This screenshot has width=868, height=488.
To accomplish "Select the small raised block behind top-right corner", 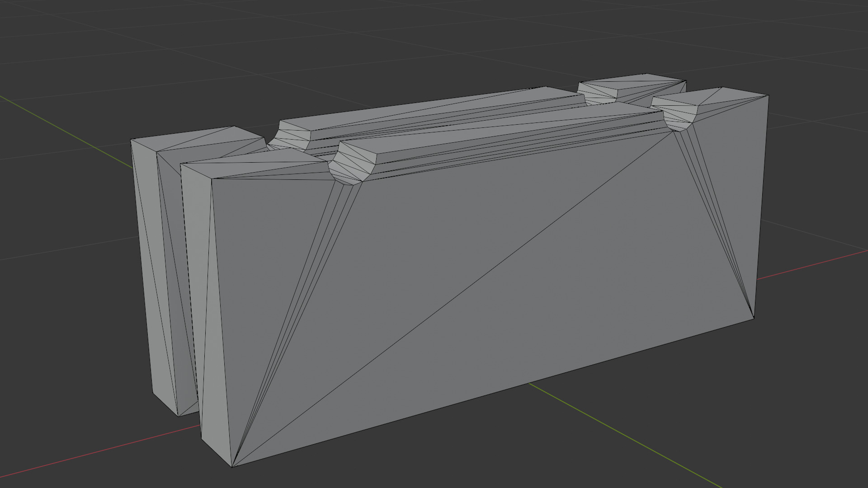I will [632, 88].
